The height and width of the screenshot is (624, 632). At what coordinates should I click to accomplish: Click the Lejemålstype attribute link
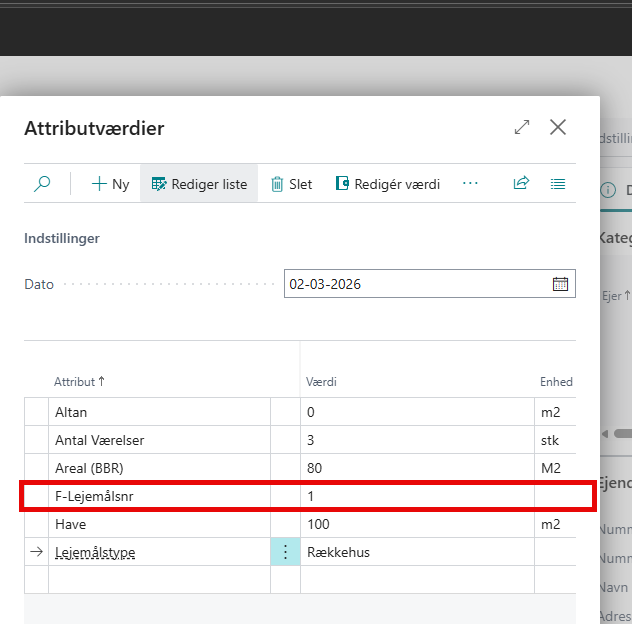[95, 552]
